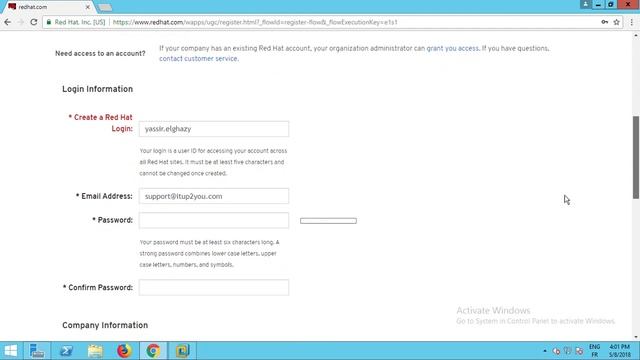This screenshot has width=640, height=360.
Task: Select the redhat.com tab
Action: [x=47, y=7]
